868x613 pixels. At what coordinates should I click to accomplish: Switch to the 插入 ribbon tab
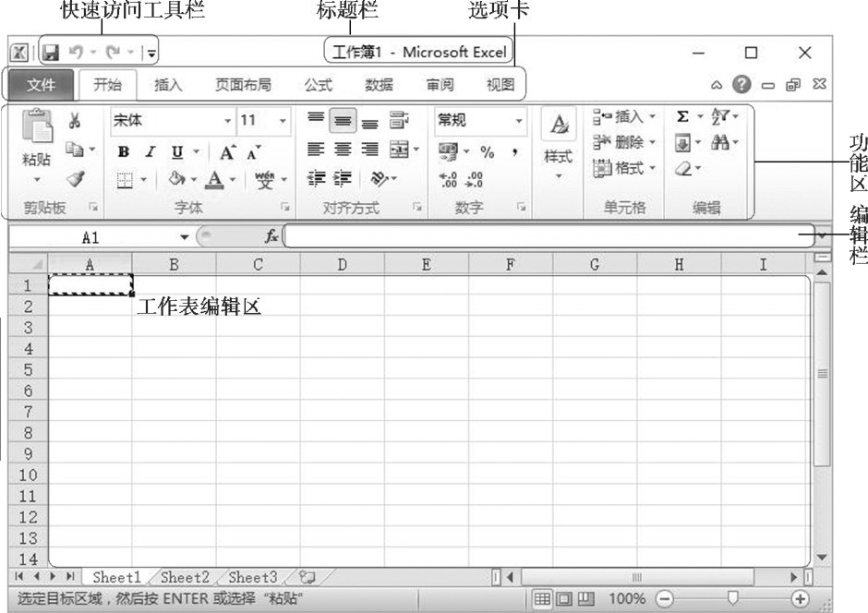point(168,85)
